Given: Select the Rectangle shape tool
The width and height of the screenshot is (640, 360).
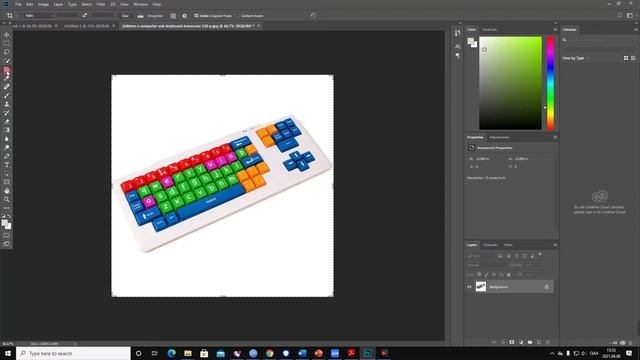Looking at the screenshot, I should tap(7, 182).
